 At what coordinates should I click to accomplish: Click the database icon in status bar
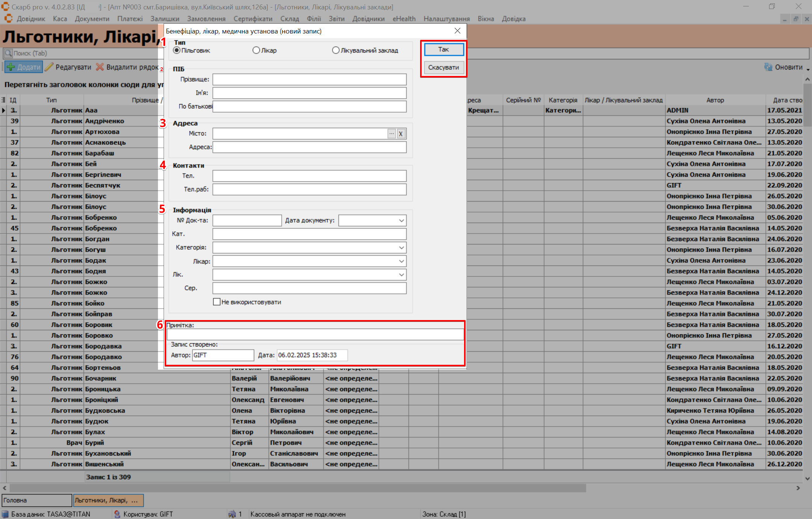click(5, 514)
